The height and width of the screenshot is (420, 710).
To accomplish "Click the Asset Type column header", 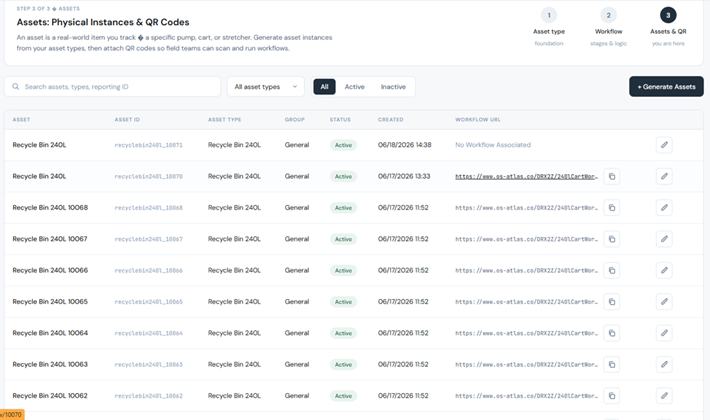I will [x=225, y=119].
